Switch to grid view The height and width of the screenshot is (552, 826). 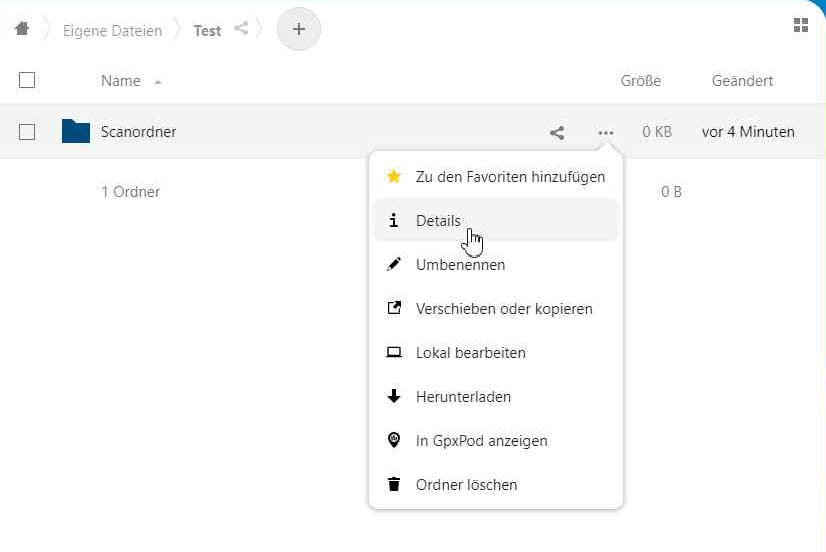(800, 26)
